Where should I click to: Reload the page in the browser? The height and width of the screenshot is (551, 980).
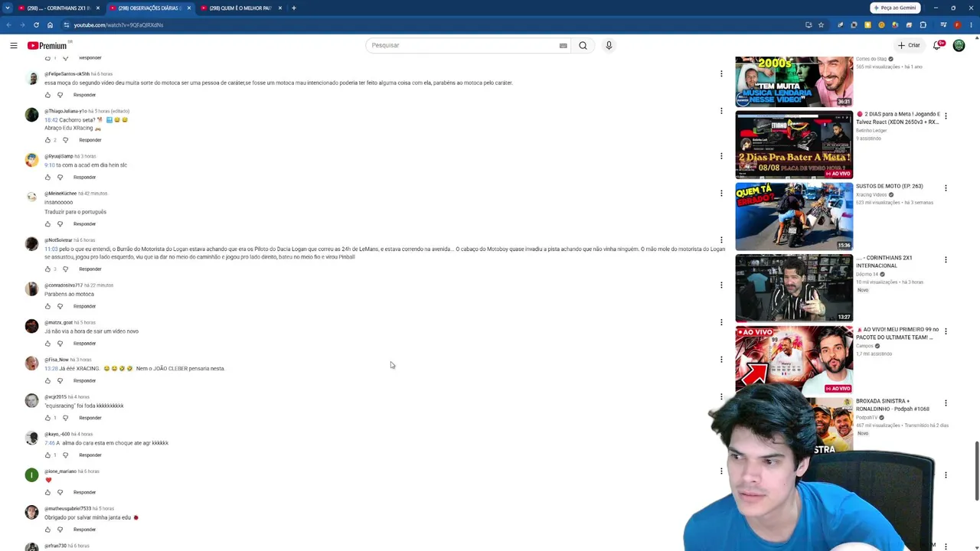[x=36, y=24]
